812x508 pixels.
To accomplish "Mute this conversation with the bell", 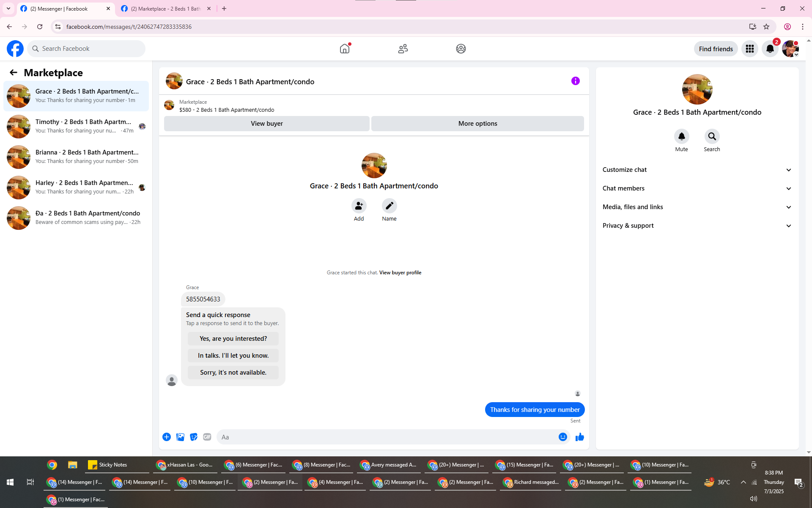I will 681,136.
